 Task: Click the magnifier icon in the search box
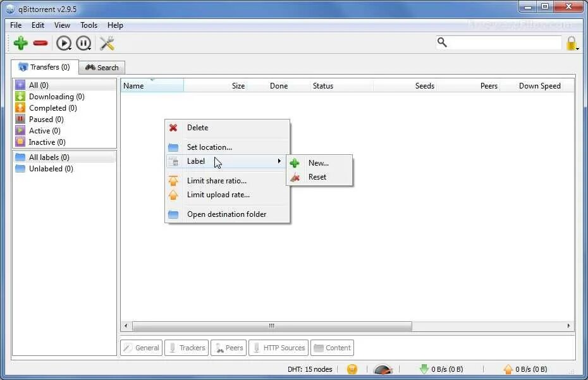point(442,42)
